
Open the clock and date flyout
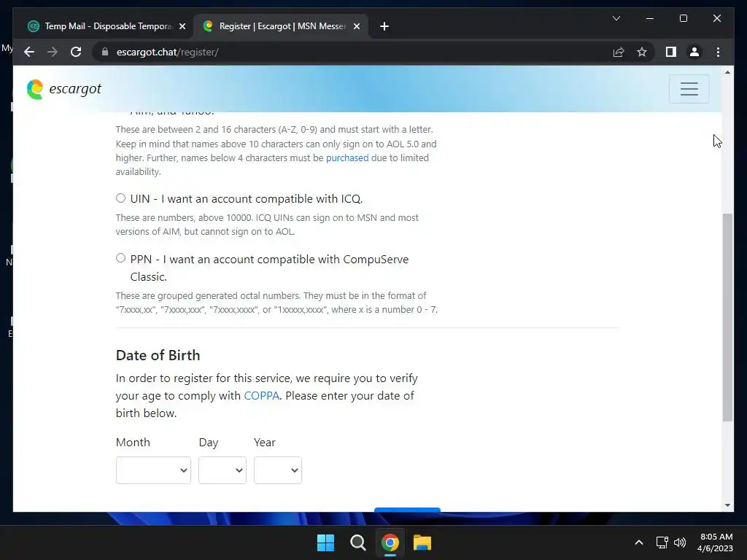[x=715, y=542]
